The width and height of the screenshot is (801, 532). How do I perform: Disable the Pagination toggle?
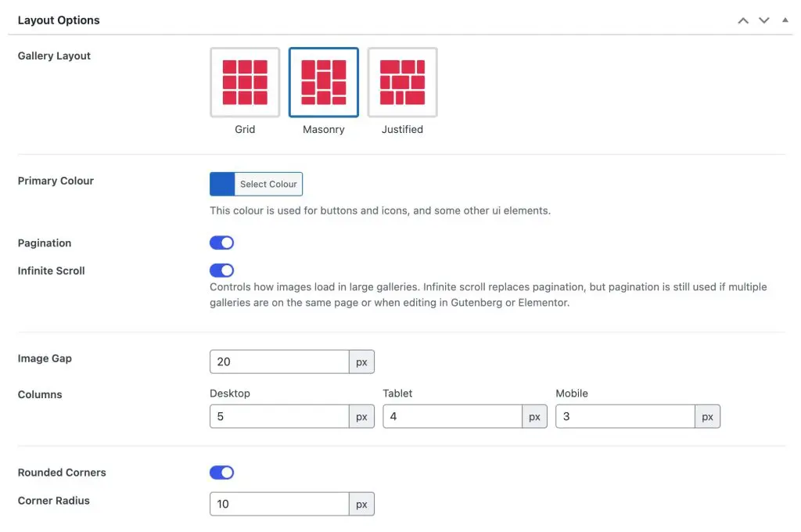point(221,243)
